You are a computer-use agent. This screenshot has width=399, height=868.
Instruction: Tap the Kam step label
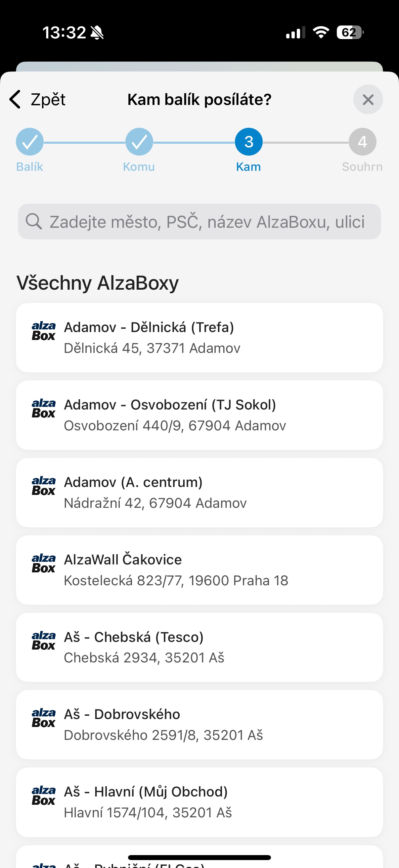[248, 167]
